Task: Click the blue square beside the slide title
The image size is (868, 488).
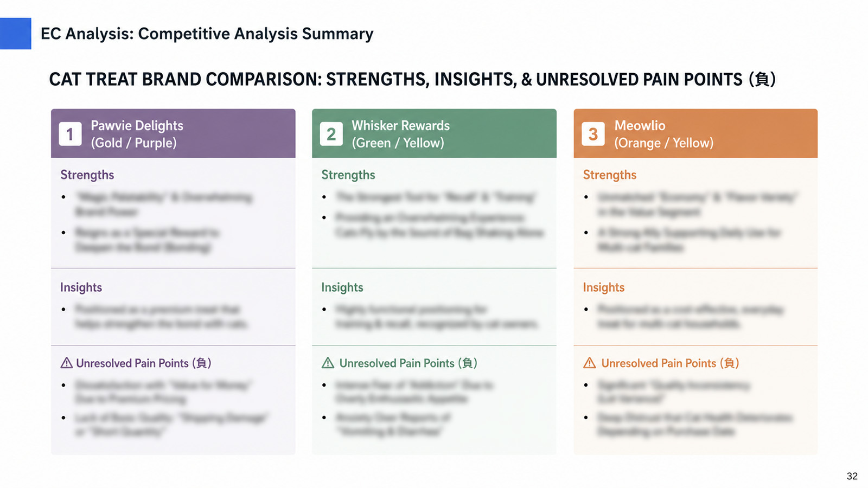Action: pyautogui.click(x=16, y=34)
